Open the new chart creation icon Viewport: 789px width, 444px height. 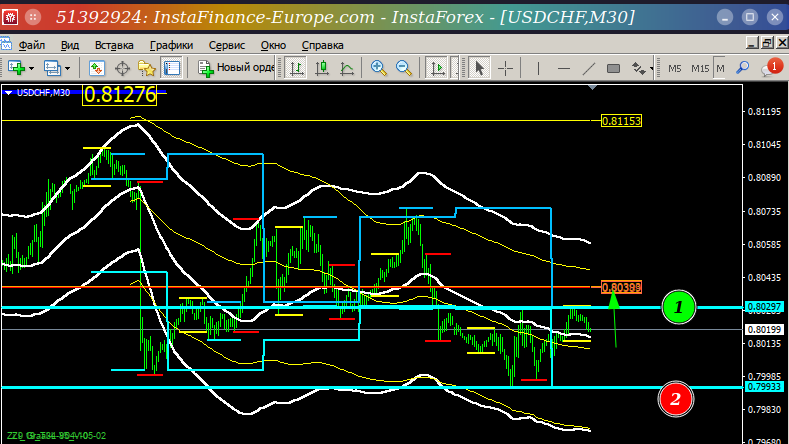pyautogui.click(x=16, y=68)
